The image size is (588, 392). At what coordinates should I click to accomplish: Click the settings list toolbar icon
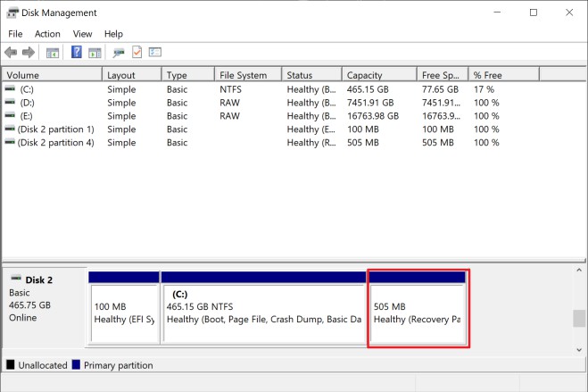click(x=155, y=52)
